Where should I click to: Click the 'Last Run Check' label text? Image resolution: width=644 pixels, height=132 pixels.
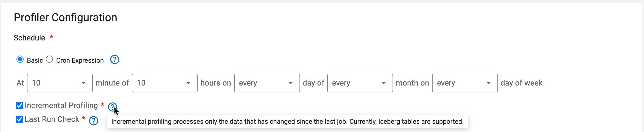pyautogui.click(x=52, y=119)
